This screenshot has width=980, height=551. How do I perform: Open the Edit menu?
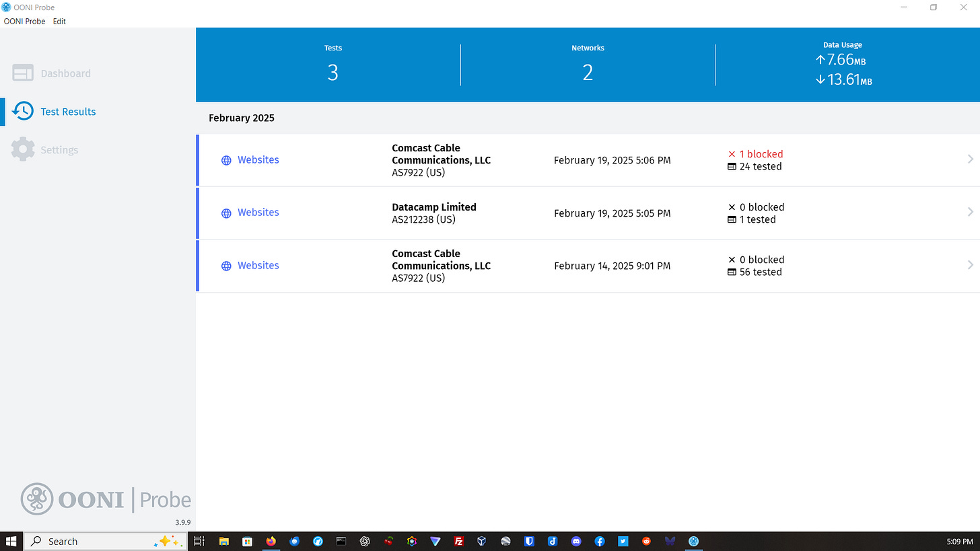point(59,21)
